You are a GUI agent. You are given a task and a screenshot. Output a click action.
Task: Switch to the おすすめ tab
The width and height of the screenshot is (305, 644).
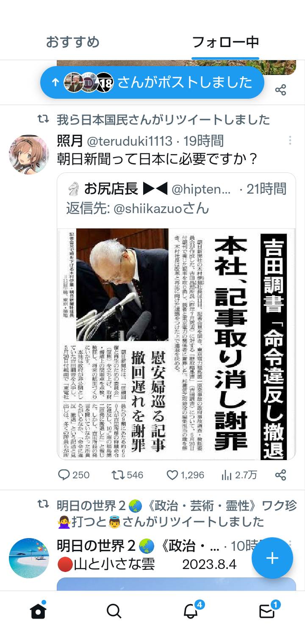pyautogui.click(x=73, y=42)
